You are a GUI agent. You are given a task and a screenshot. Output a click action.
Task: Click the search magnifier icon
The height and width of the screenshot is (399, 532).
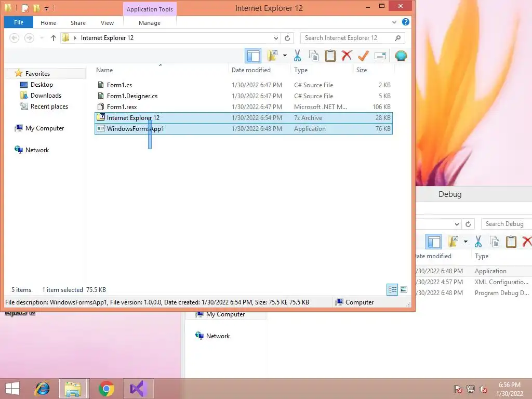tap(397, 38)
